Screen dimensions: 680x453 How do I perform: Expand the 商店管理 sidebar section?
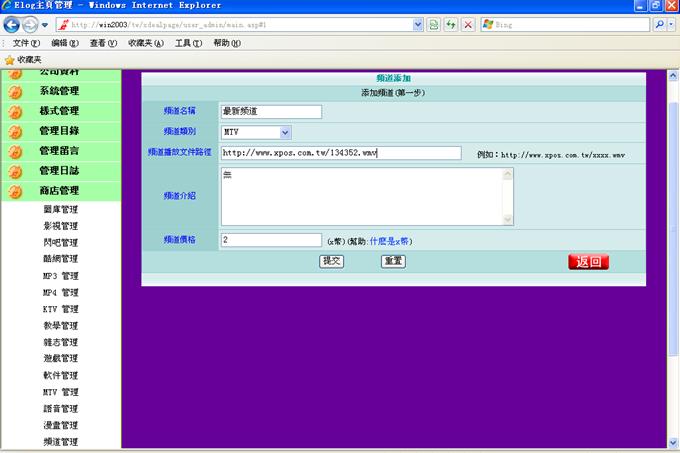tap(59, 191)
